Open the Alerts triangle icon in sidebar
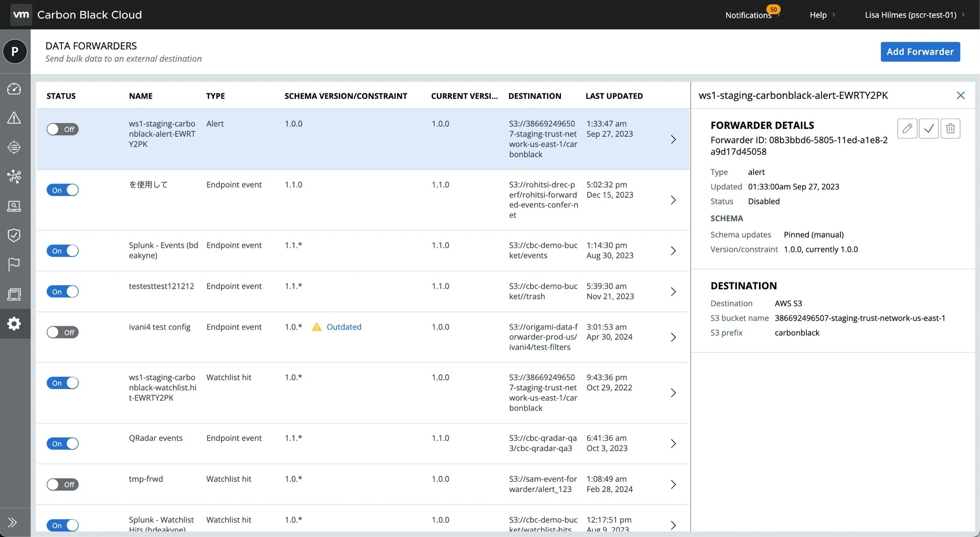The height and width of the screenshot is (537, 980). tap(14, 118)
